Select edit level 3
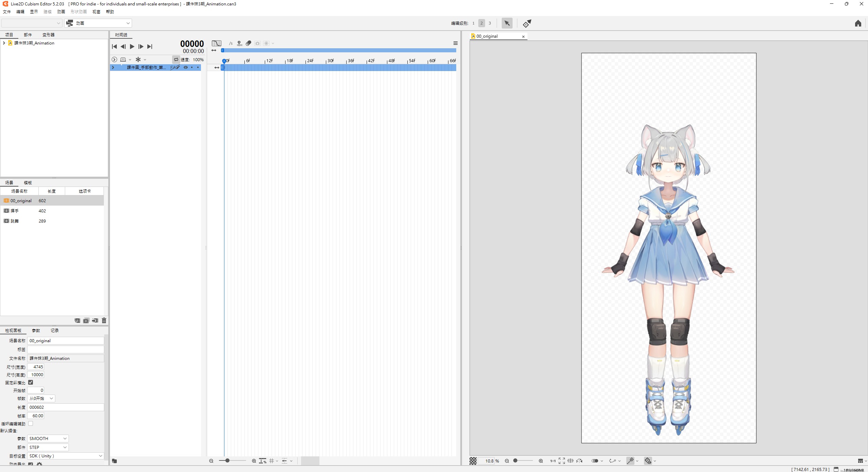The height and width of the screenshot is (472, 868). pyautogui.click(x=490, y=23)
